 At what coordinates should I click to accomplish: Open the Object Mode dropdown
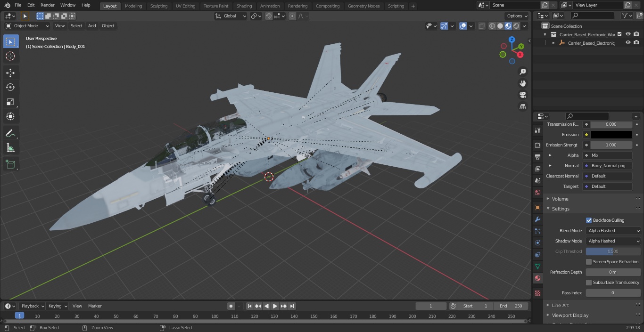(x=27, y=26)
